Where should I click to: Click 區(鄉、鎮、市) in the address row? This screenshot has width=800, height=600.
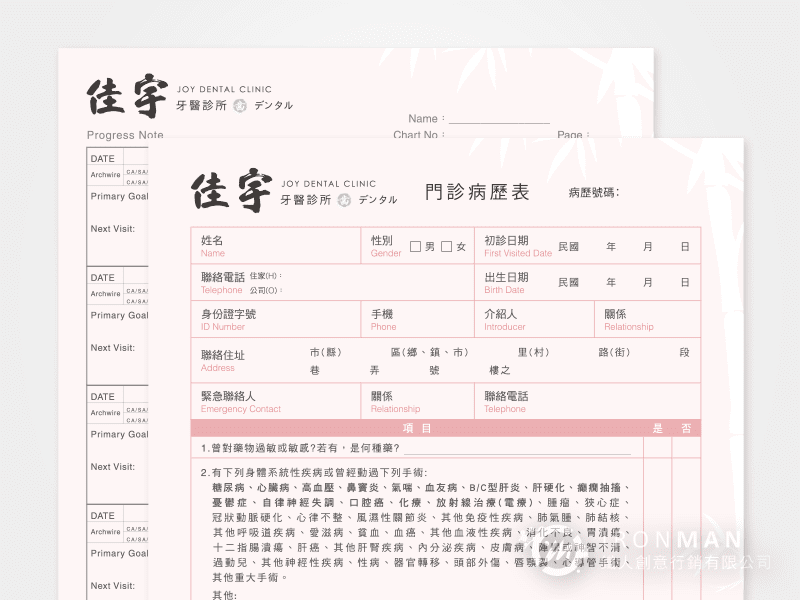click(430, 352)
